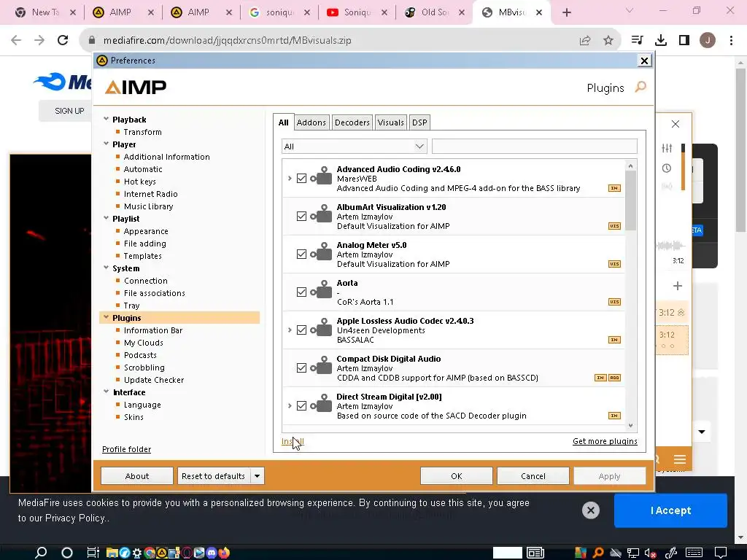Click the browser downloads icon
The image size is (747, 560).
[661, 41]
